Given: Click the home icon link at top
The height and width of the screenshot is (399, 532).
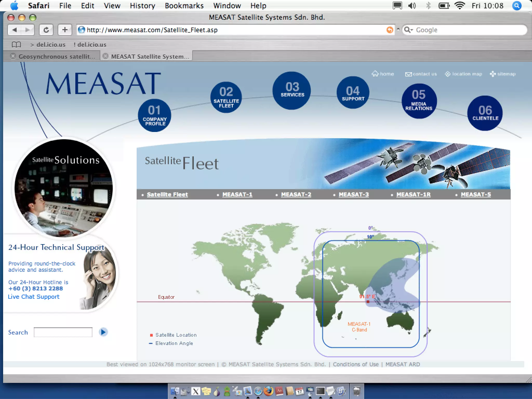Looking at the screenshot, I should (383, 74).
